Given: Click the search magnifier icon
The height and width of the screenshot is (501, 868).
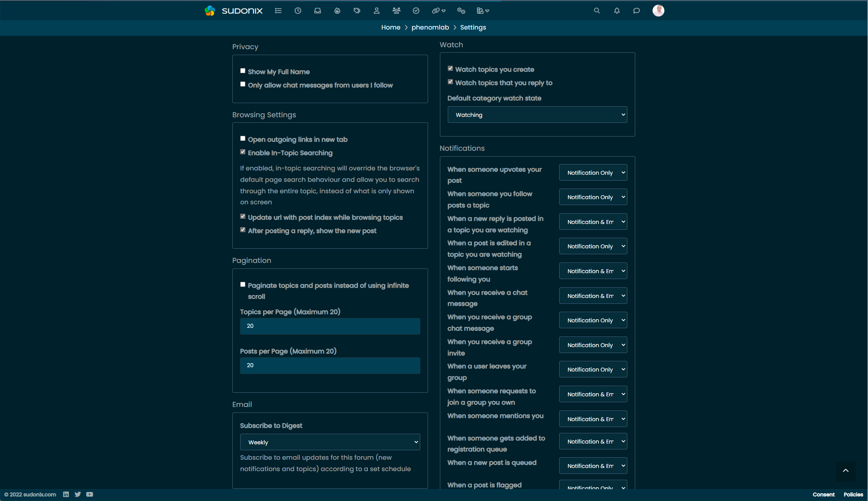Looking at the screenshot, I should coord(597,11).
